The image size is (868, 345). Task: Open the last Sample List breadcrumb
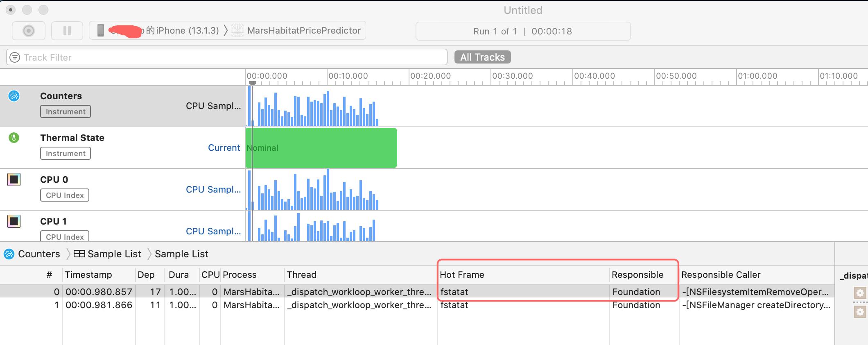181,254
